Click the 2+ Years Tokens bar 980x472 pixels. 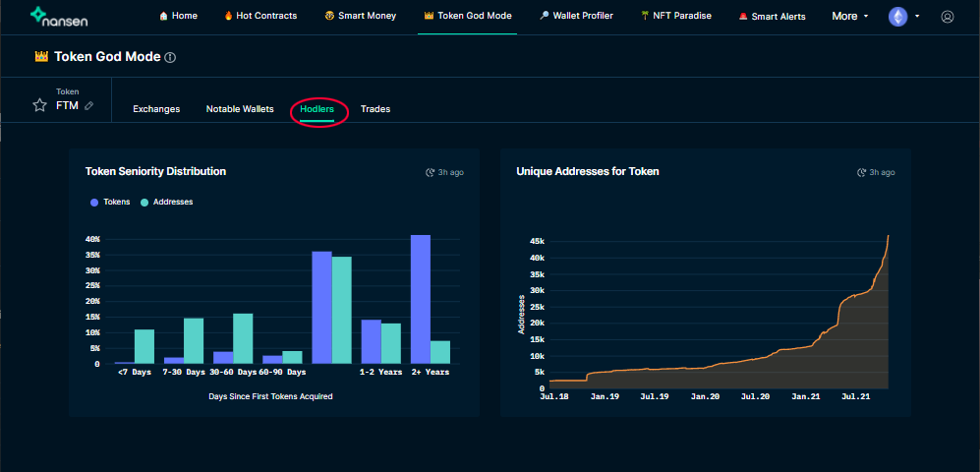pyautogui.click(x=420, y=300)
